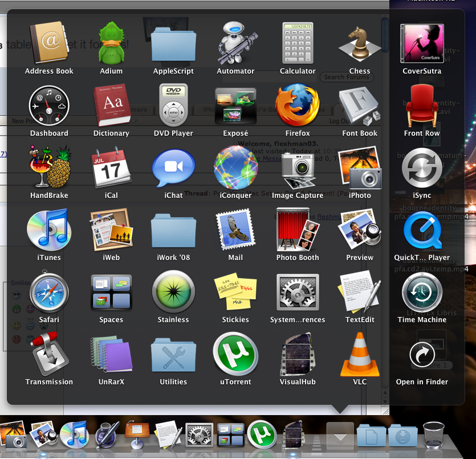Open VisualHub in the stack grid
476x459 pixels.
click(x=298, y=355)
